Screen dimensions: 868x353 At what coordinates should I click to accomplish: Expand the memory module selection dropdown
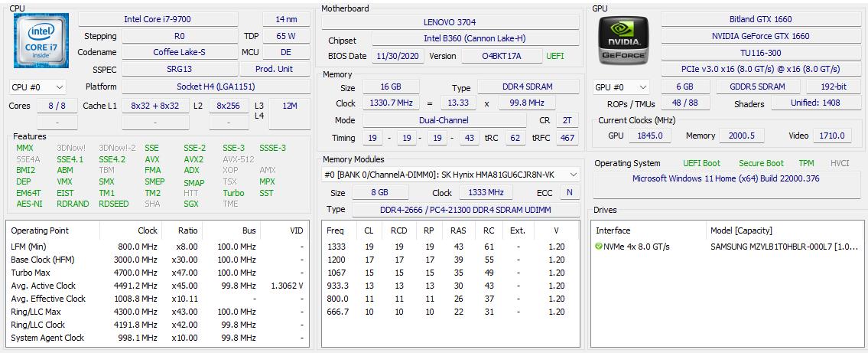tap(450, 175)
